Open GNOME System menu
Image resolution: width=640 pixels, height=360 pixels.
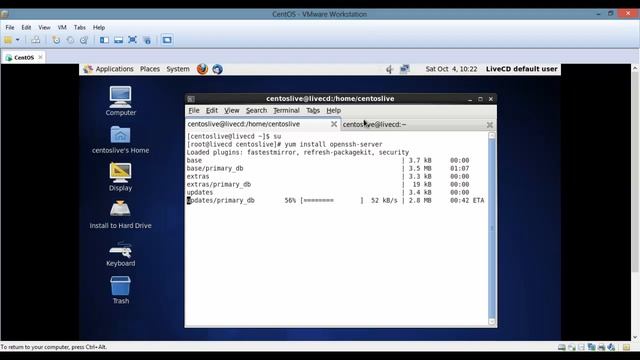coord(178,69)
